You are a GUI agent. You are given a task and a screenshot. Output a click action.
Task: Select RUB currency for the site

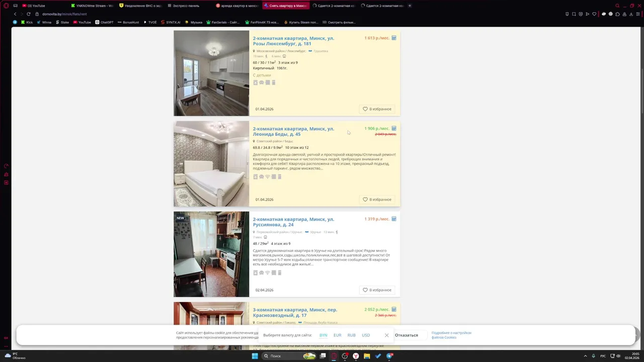pos(352,335)
